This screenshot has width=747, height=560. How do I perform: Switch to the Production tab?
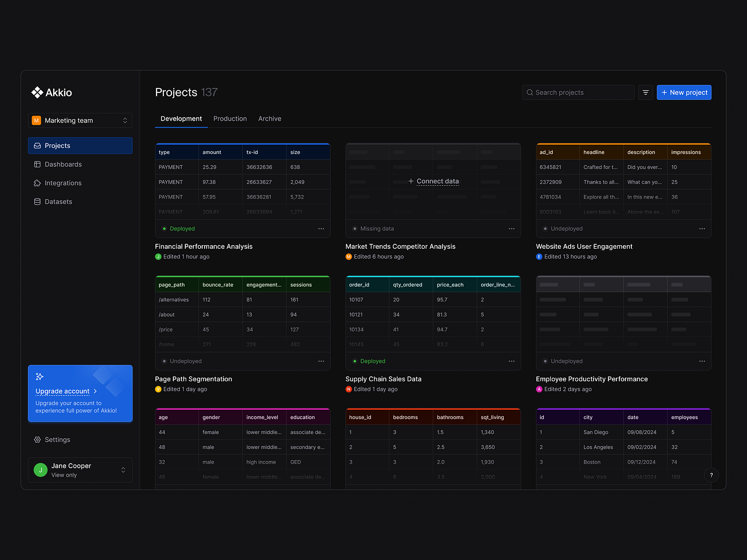coord(230,119)
